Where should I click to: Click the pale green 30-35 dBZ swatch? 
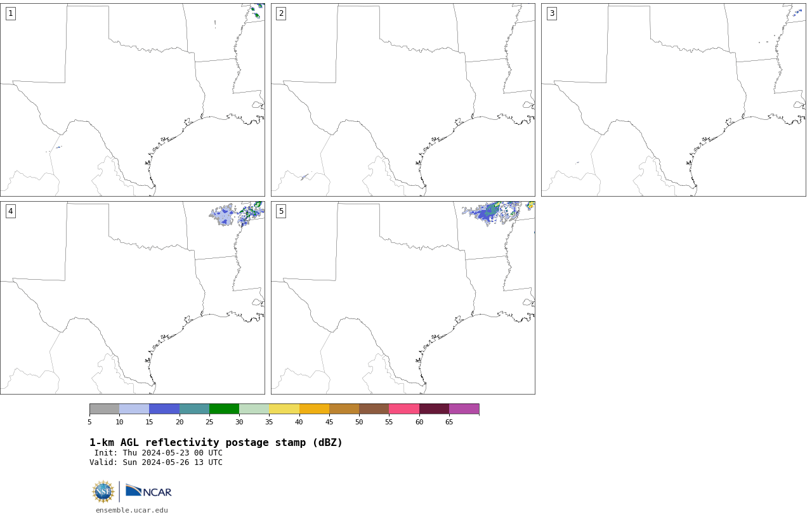point(254,409)
